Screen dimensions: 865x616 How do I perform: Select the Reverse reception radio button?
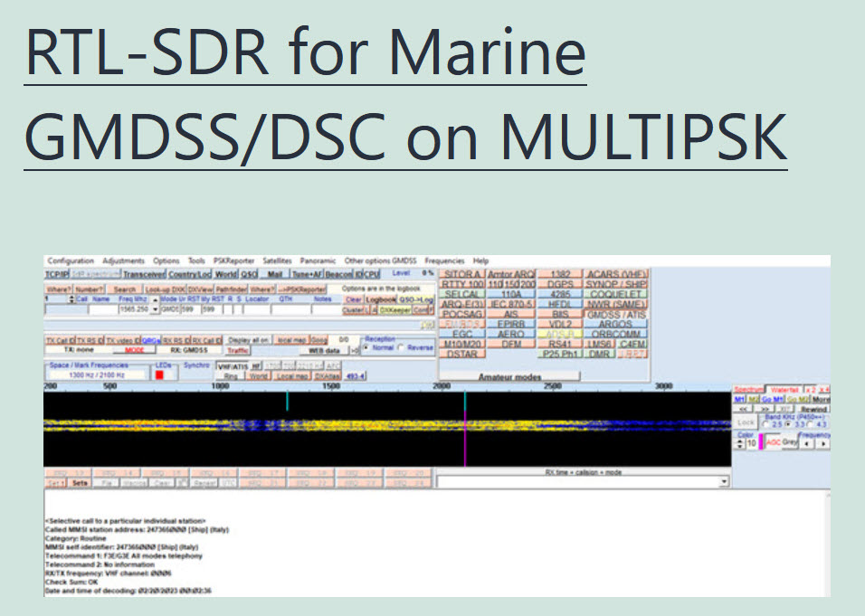(x=402, y=347)
